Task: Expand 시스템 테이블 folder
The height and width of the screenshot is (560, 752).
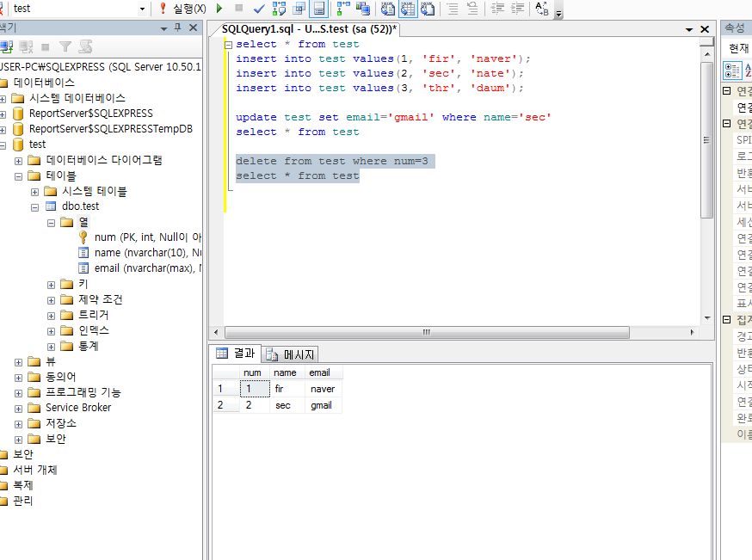Action: (34, 192)
